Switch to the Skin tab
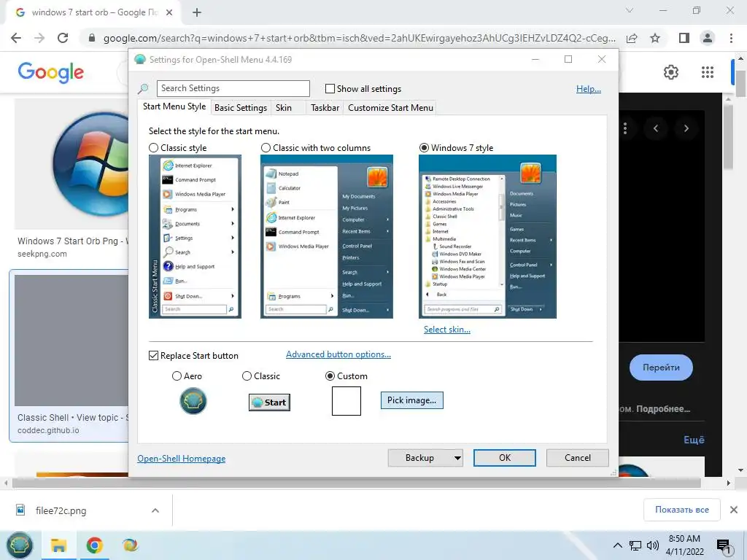The width and height of the screenshot is (747, 560). pos(284,108)
